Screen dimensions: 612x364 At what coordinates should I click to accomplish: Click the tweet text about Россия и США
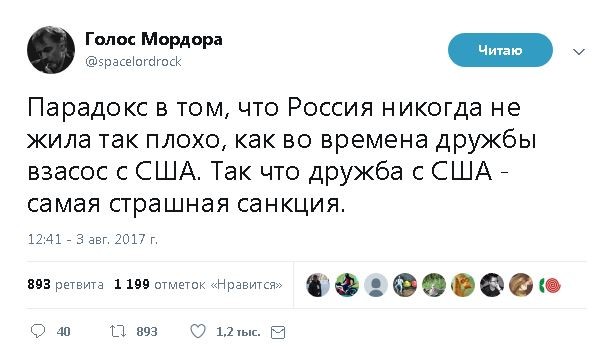point(281,155)
